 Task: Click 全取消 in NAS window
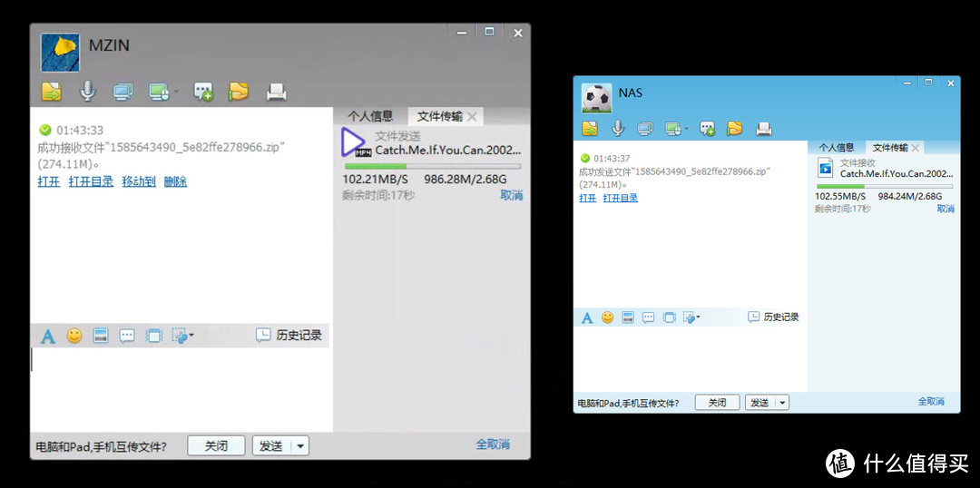[x=931, y=401]
